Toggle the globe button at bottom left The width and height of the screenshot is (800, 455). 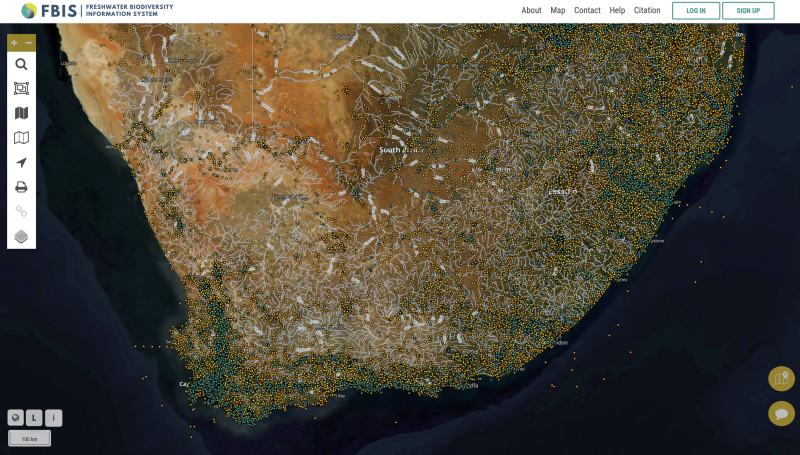tap(15, 418)
